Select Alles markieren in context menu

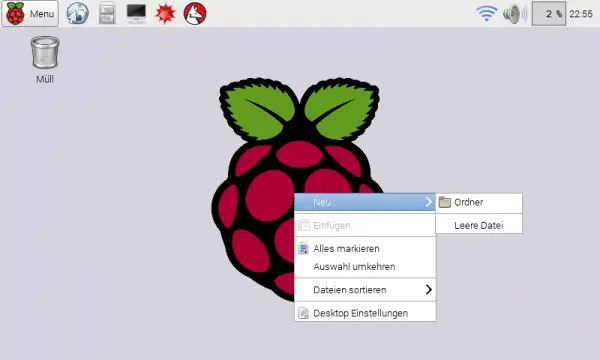(365, 249)
